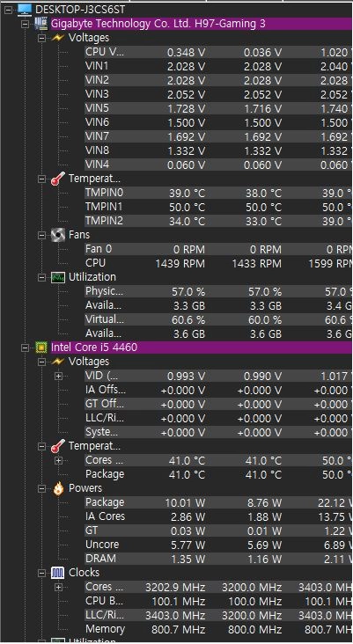Select the VIN7 row label
Image resolution: width=353 pixels, height=644 pixels.
[x=97, y=136]
